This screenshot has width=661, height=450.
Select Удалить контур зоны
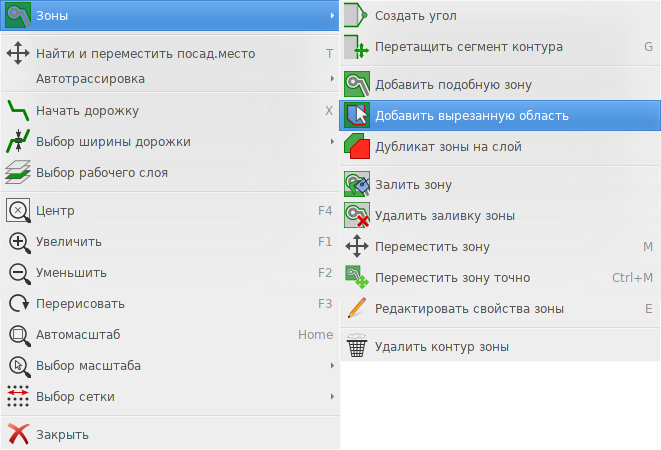(x=500, y=346)
